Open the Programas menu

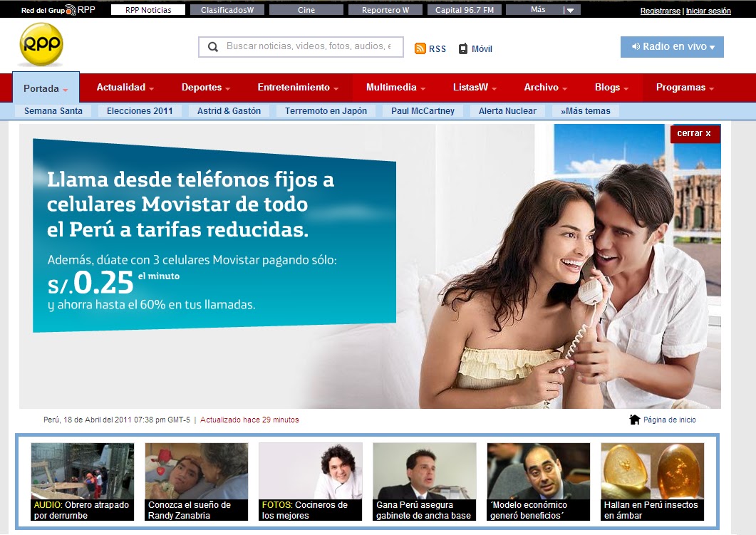(685, 87)
